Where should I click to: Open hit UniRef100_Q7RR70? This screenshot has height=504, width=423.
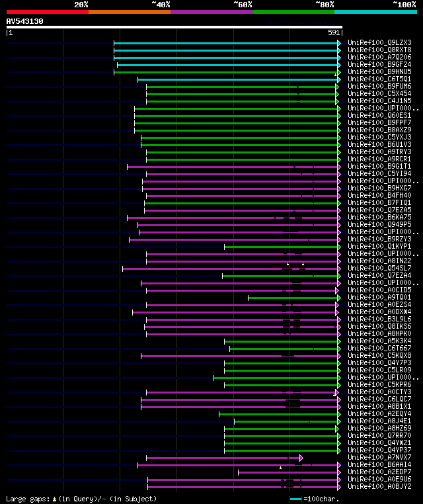[379, 435]
